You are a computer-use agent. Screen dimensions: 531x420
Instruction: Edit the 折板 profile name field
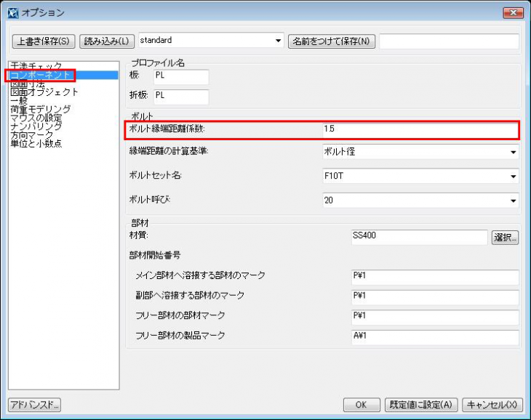[181, 97]
